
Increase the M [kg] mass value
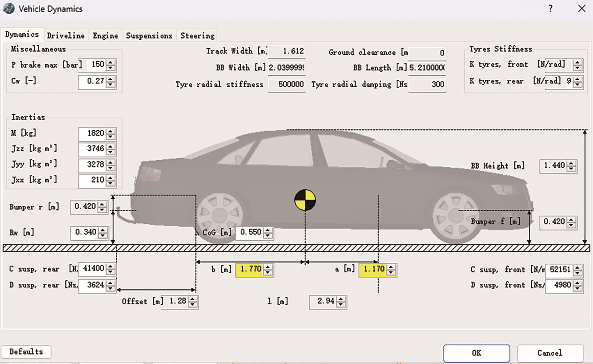click(x=110, y=131)
